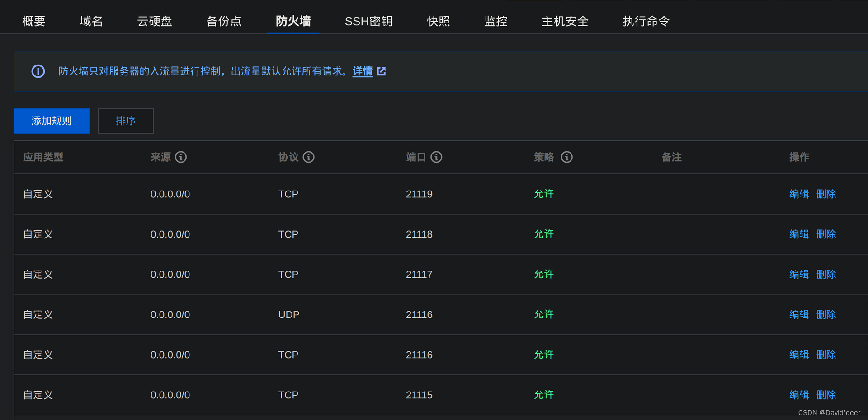Viewport: 868px width, 420px height.
Task: Edit the TCP port 21115 rule
Action: coord(799,395)
